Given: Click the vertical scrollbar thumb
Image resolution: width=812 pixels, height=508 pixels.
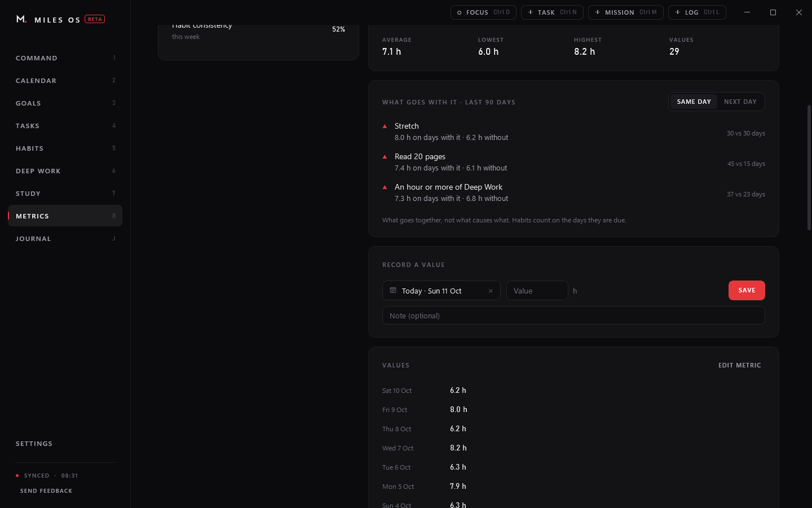Looking at the screenshot, I should point(809,168).
